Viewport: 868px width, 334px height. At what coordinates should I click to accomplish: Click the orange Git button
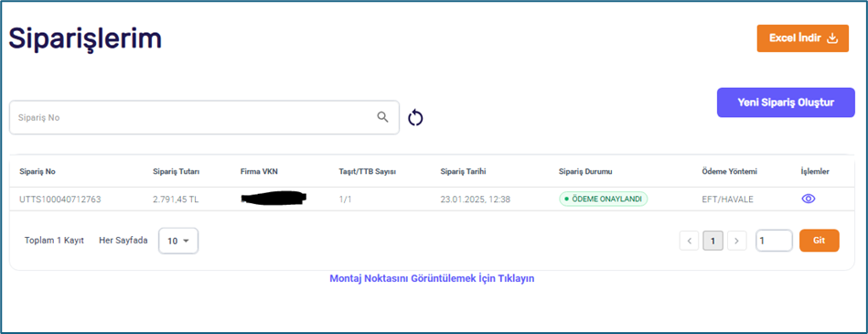[820, 241]
